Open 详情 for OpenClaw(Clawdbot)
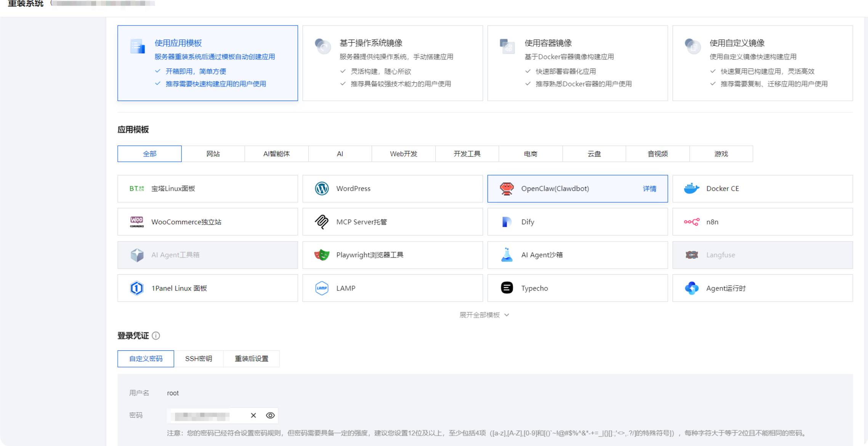The image size is (868, 446). point(650,189)
